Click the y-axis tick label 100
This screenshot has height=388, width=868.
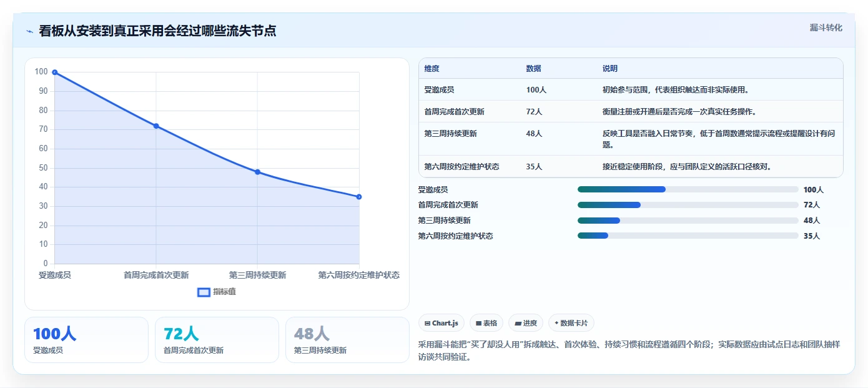click(41, 72)
